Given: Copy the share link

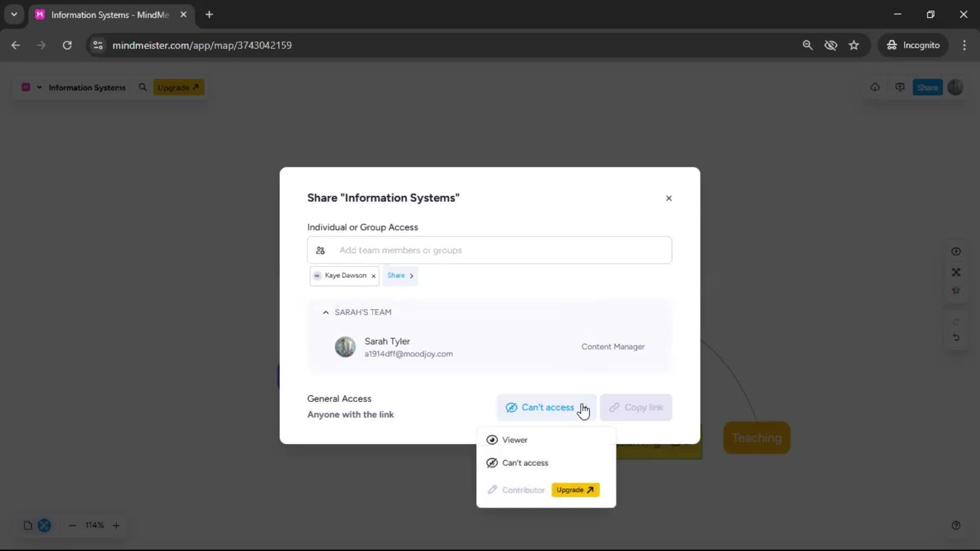Looking at the screenshot, I should point(636,407).
